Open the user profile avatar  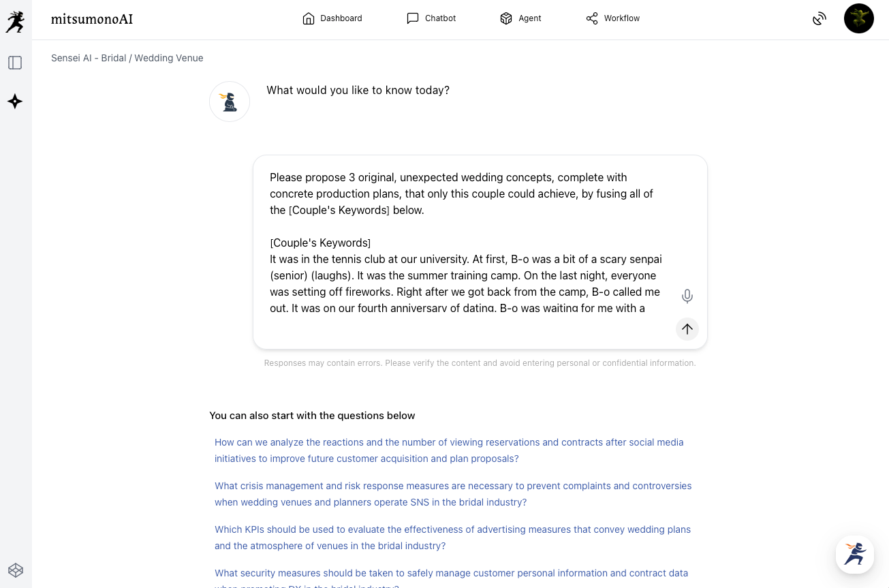858,18
